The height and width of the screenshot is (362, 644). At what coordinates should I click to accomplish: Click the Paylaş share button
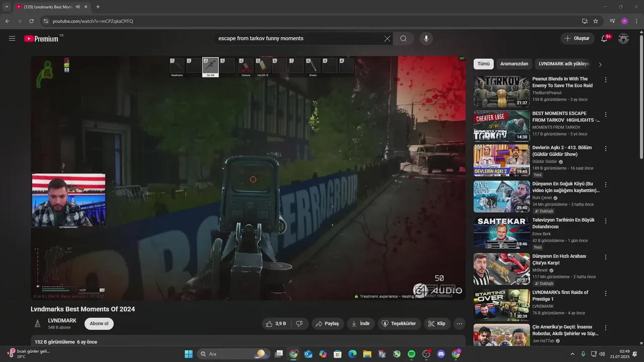coord(328,324)
